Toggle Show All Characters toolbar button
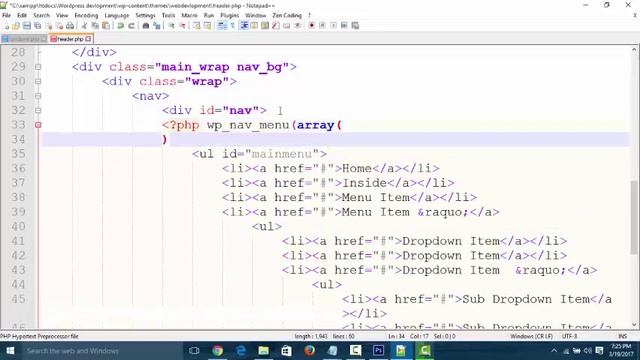 (232, 26)
